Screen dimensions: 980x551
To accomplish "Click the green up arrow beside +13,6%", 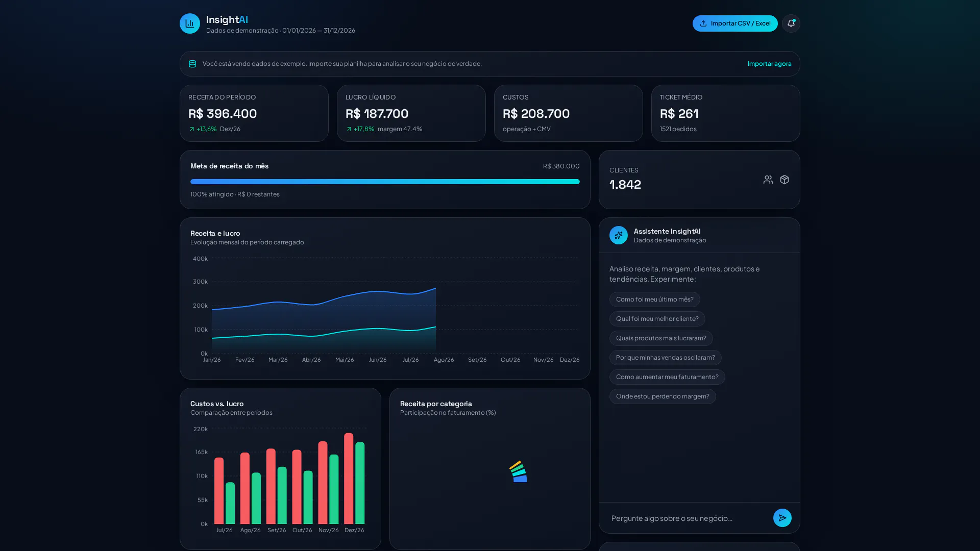I will pos(192,129).
